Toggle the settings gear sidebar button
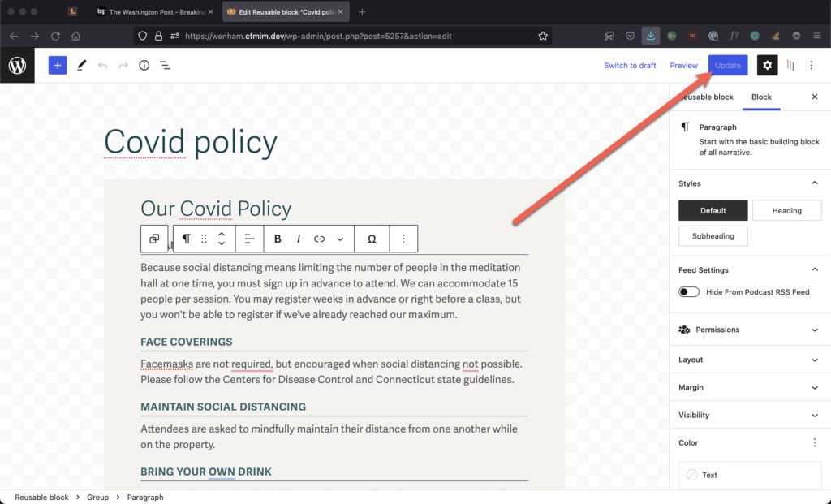831x504 pixels. pyautogui.click(x=767, y=66)
